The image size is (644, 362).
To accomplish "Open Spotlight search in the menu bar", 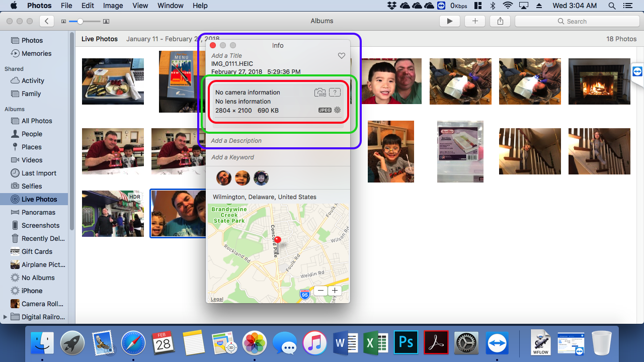I will point(612,6).
